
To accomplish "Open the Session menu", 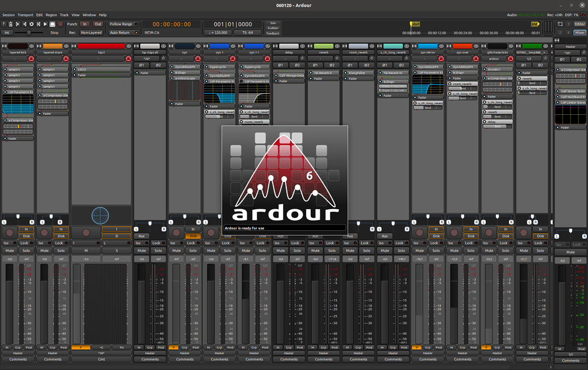I will coord(9,15).
